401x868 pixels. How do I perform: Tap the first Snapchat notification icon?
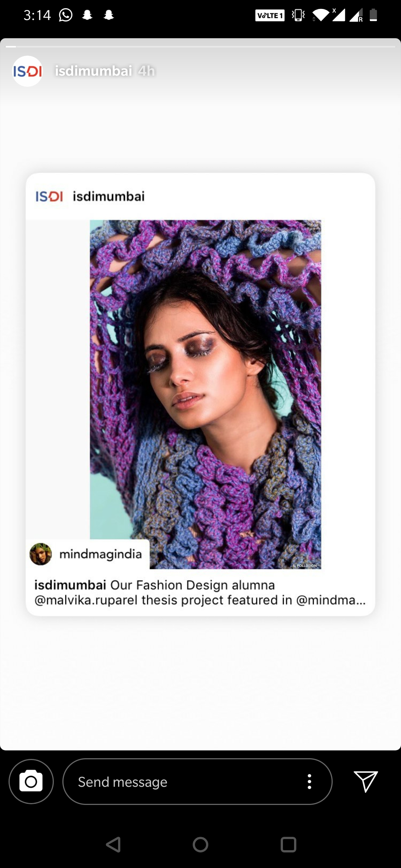[x=87, y=15]
